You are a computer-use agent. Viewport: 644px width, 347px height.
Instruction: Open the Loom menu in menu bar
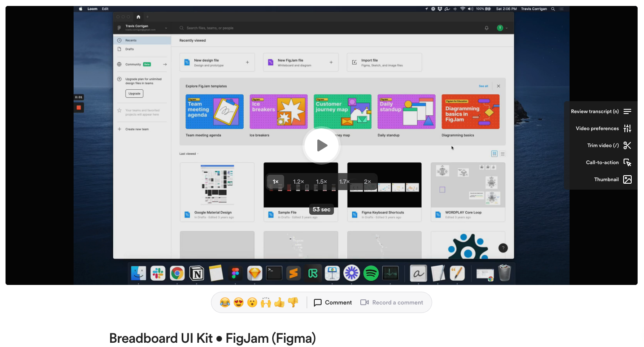92,9
